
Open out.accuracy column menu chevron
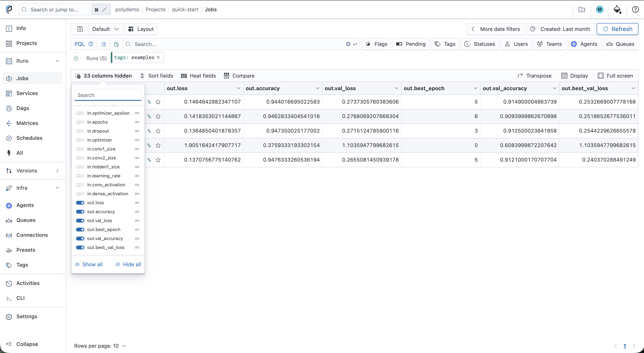tap(317, 88)
